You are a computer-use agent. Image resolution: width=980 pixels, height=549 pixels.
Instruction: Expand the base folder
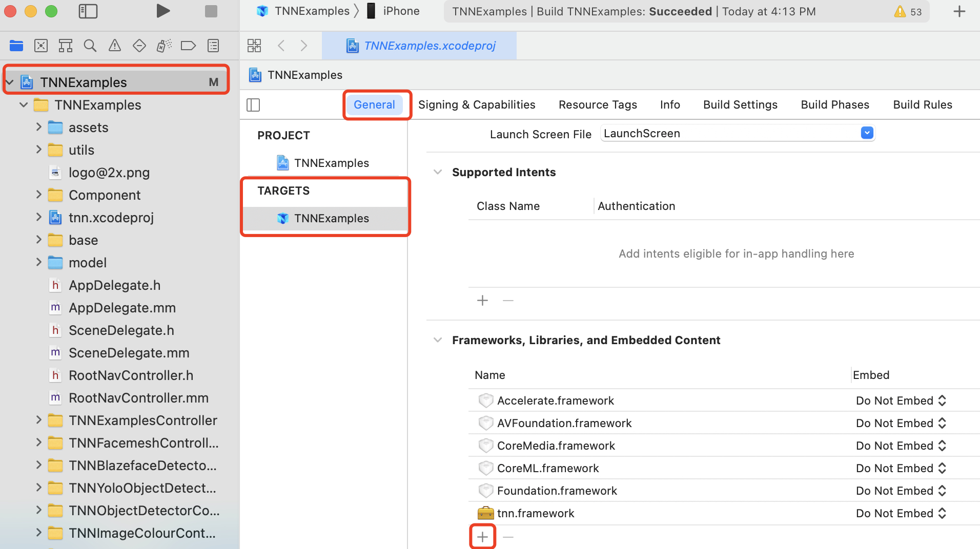pyautogui.click(x=38, y=240)
